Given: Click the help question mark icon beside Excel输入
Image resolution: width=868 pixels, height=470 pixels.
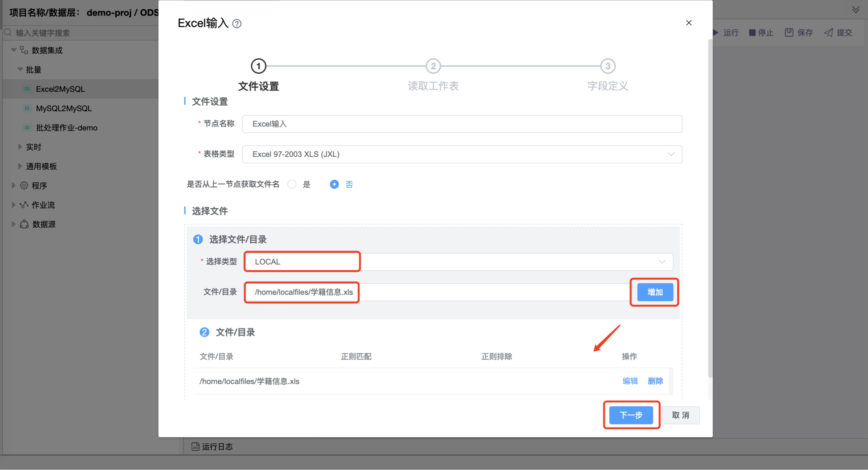Looking at the screenshot, I should [237, 24].
